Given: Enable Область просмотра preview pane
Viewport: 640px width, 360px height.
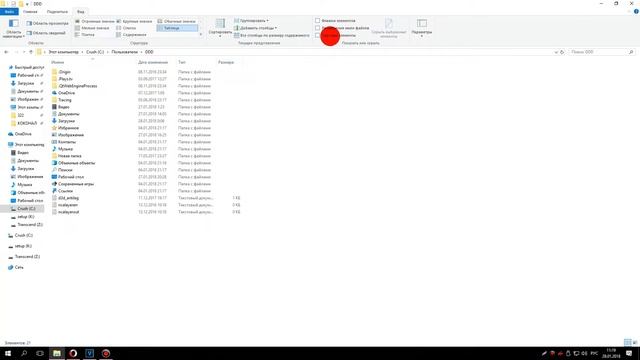Looking at the screenshot, I should pyautogui.click(x=47, y=23).
